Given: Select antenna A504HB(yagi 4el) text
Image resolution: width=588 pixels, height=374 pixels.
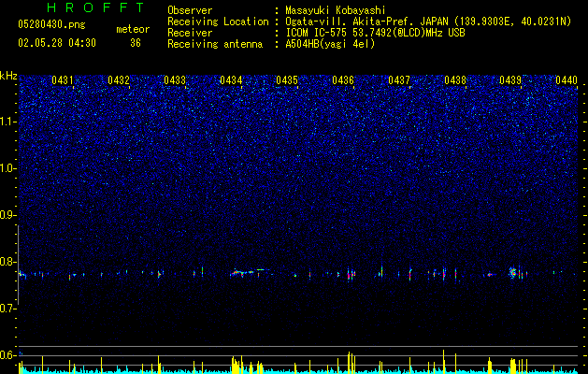Looking at the screenshot, I should 330,44.
